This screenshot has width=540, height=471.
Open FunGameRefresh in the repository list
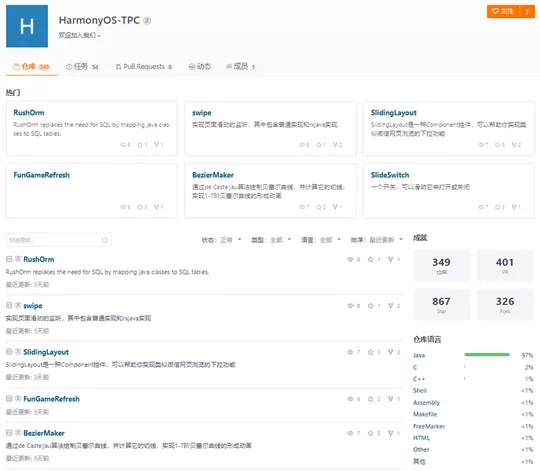click(x=51, y=399)
